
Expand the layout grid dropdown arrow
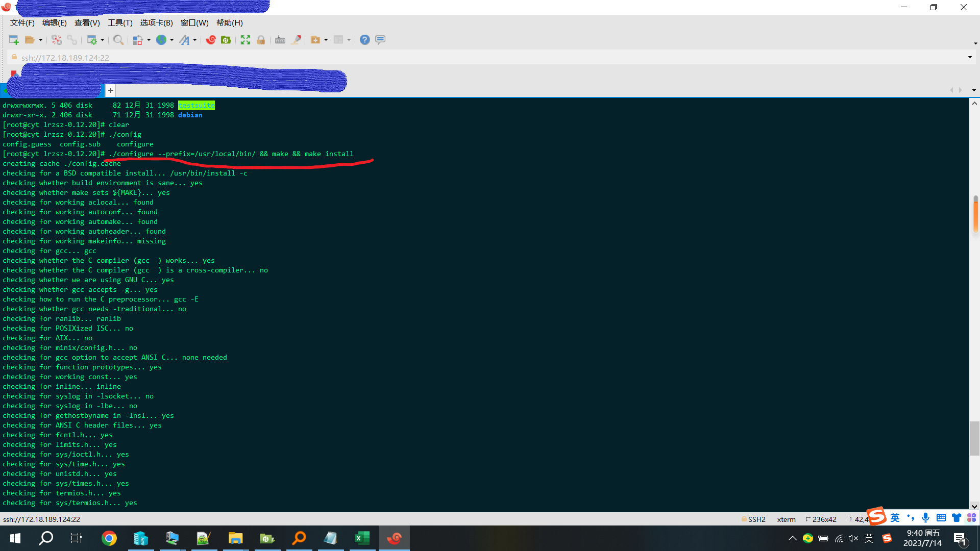349,40
